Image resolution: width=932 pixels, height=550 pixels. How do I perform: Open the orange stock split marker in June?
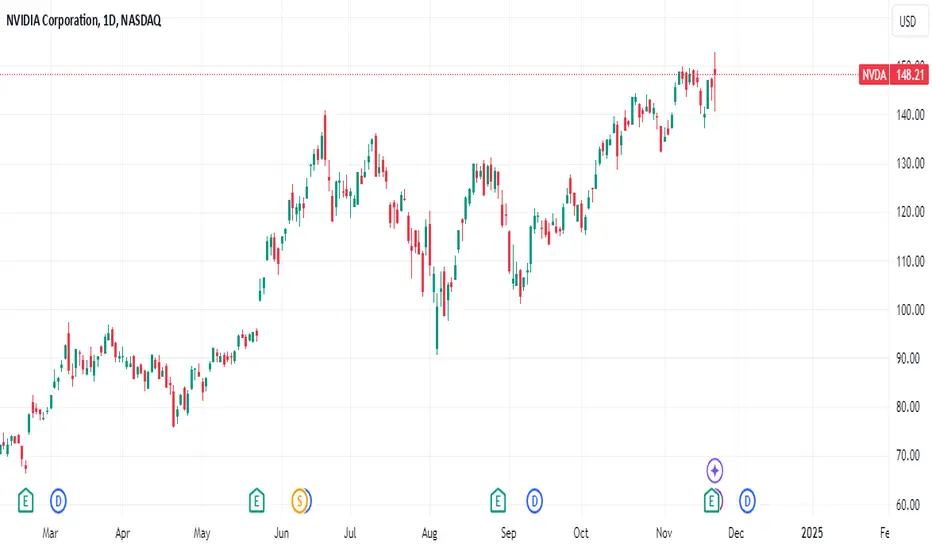pos(300,501)
